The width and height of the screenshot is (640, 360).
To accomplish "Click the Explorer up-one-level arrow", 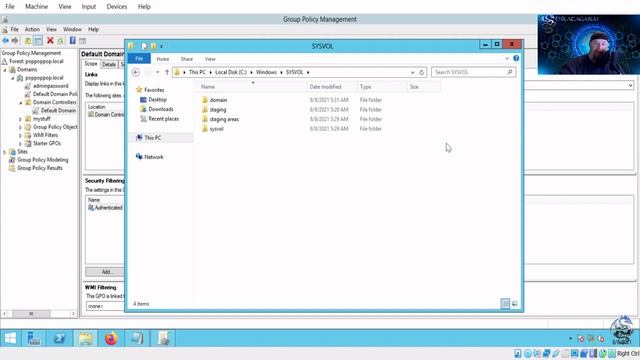I will (x=167, y=72).
